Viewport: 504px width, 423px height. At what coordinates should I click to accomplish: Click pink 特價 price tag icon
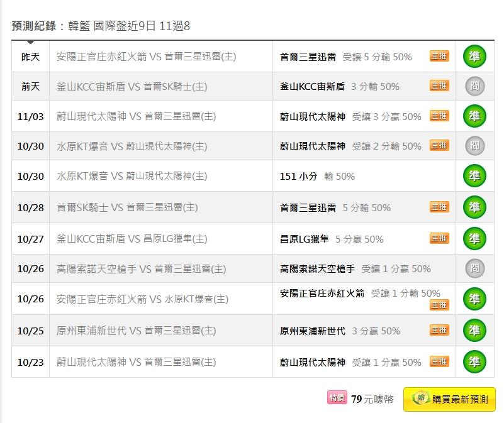[337, 398]
